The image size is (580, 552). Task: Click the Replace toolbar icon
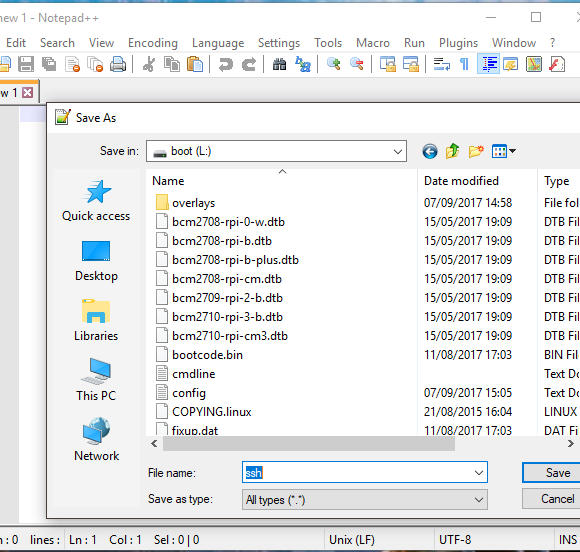303,64
